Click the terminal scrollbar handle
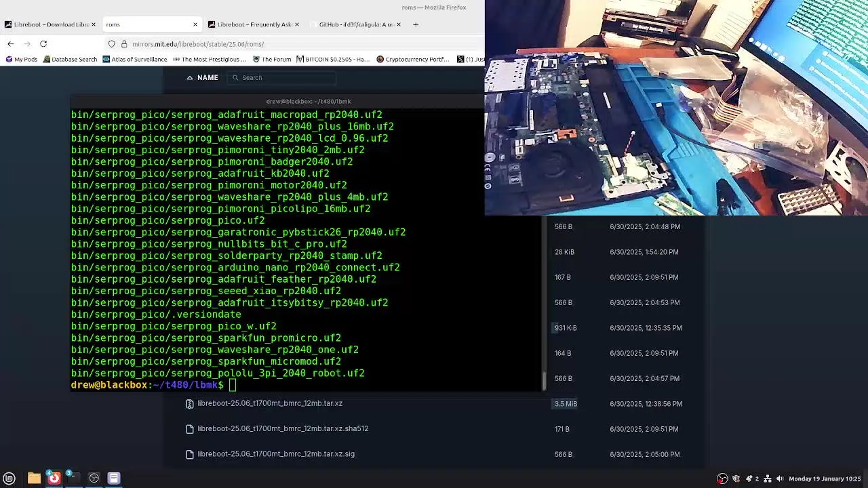 click(x=543, y=382)
